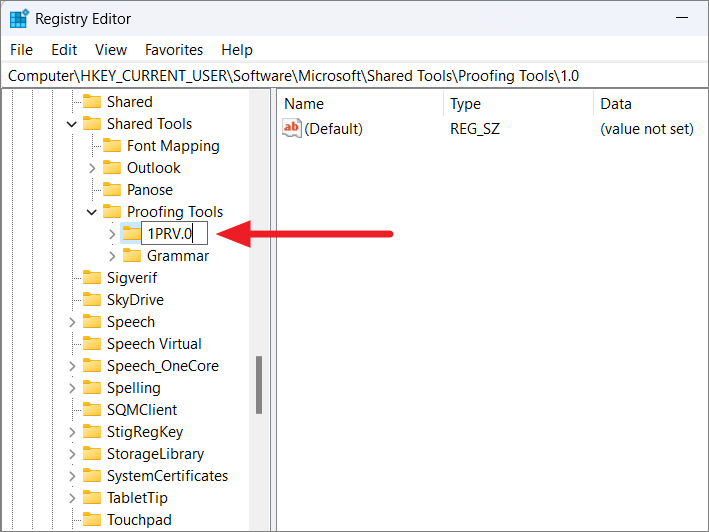Expand the key being renamed 1PRV.0
The image size is (709, 532).
click(x=112, y=234)
